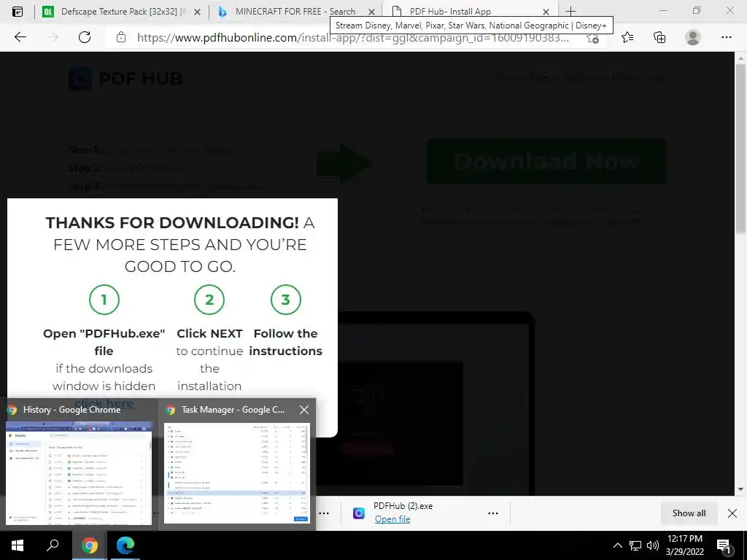Add this page to favorites
The height and width of the screenshot is (560, 747).
(x=592, y=38)
